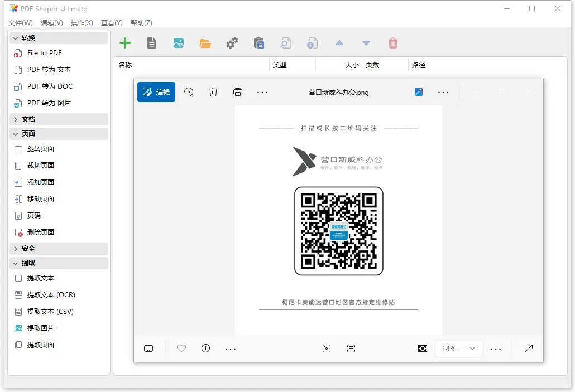The height and width of the screenshot is (392, 575).
Task: Click the blue design app icon in viewer
Action: coord(419,92)
